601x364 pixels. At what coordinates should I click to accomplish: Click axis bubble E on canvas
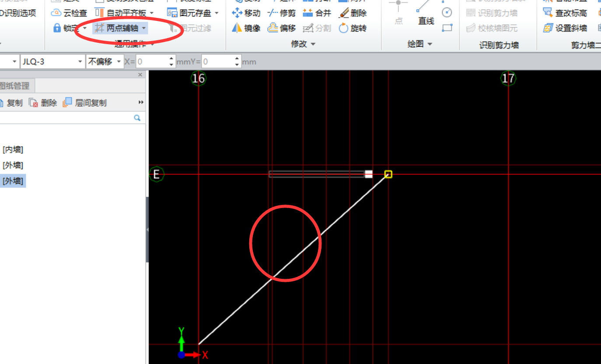pos(156,174)
